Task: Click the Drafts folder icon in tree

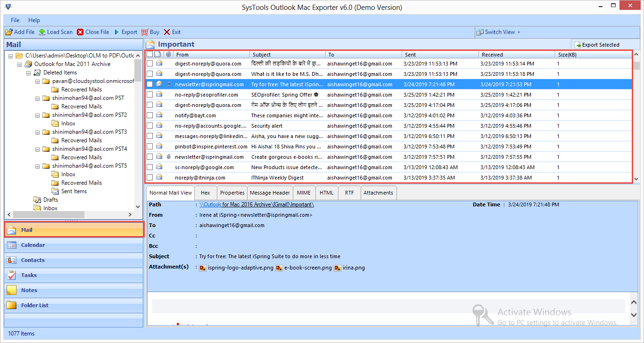Action: pos(37,200)
